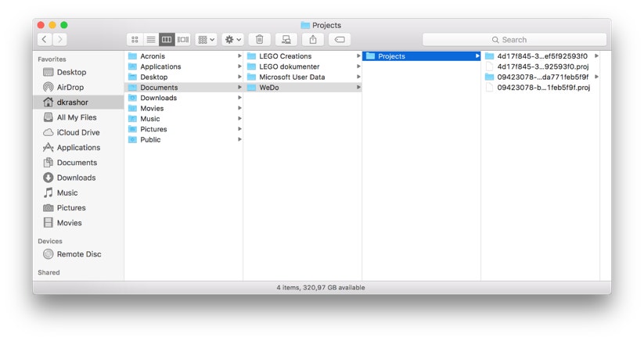Screen dimensions: 644x341
Task: Select Movies in Favorites sidebar
Action: (69, 223)
